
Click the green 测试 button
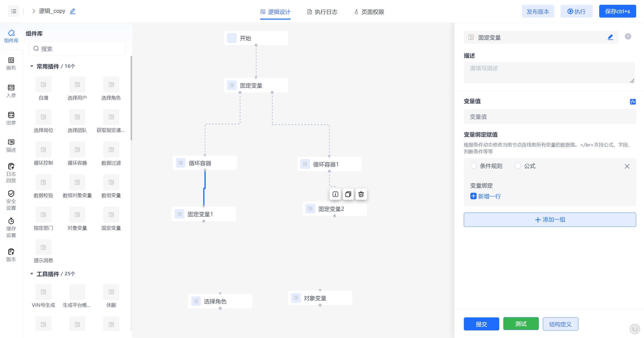point(521,324)
